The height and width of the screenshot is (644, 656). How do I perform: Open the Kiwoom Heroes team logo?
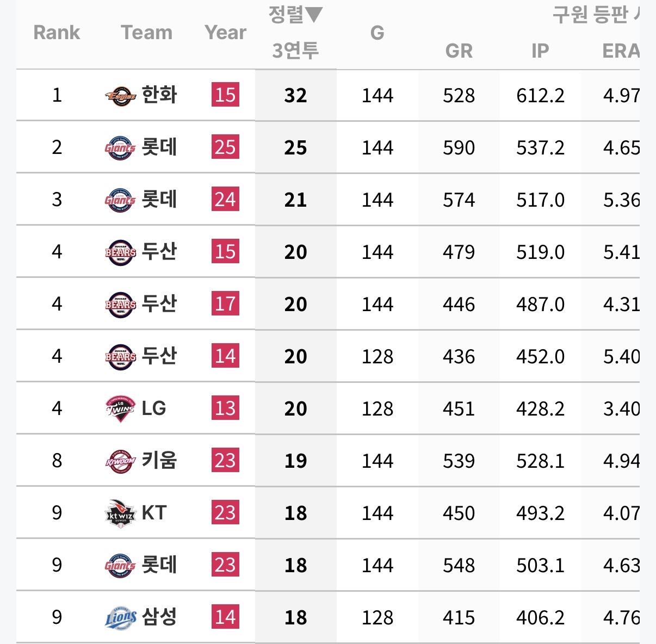(120, 461)
